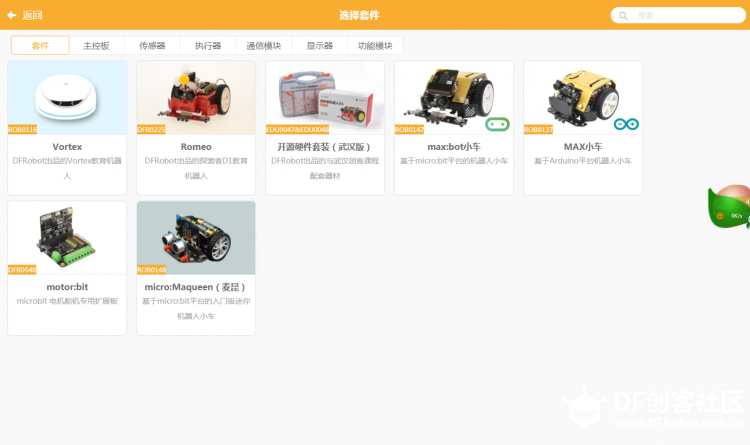Click the ROB0116 product code label
Image resolution: width=750 pixels, height=445 pixels.
pos(22,130)
